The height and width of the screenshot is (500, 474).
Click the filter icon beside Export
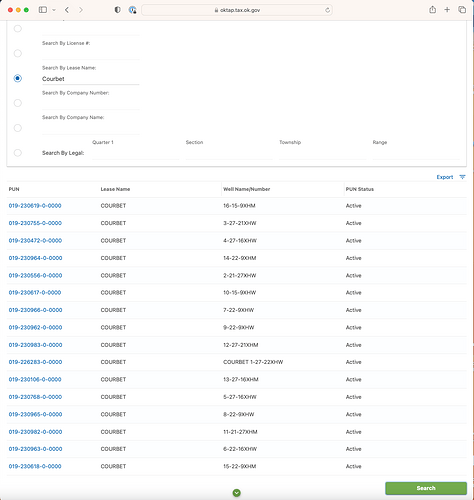[x=462, y=177]
